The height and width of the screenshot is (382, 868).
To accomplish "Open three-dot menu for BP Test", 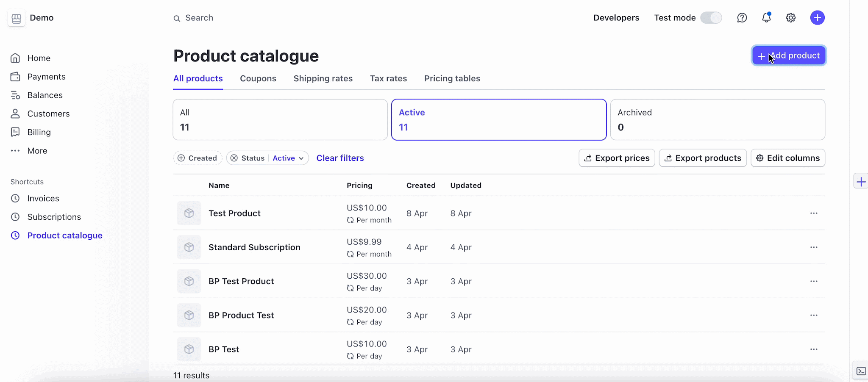I will point(814,349).
